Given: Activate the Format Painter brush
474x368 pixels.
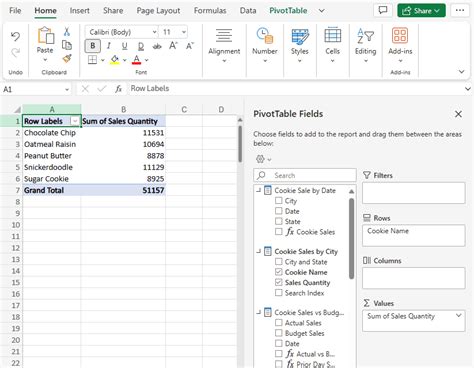Looking at the screenshot, I should tap(67, 59).
